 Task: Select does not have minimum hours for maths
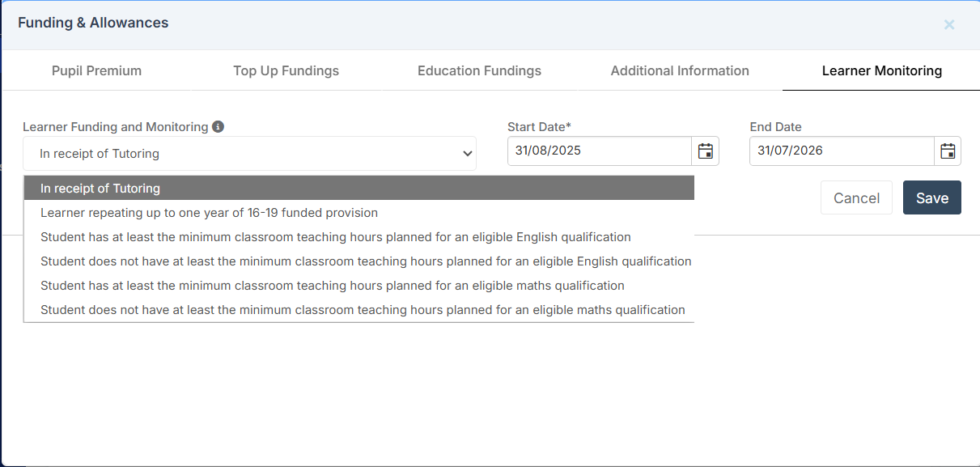[x=359, y=310]
